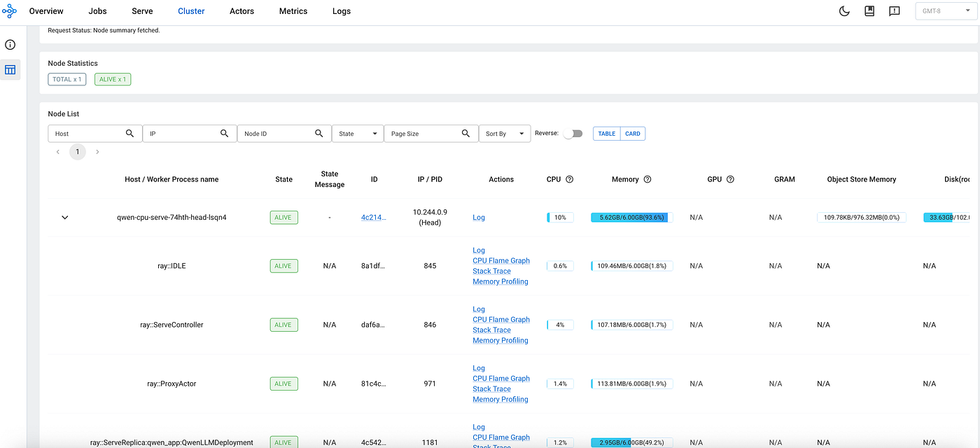
Task: Open the Logs tab
Action: click(x=342, y=11)
